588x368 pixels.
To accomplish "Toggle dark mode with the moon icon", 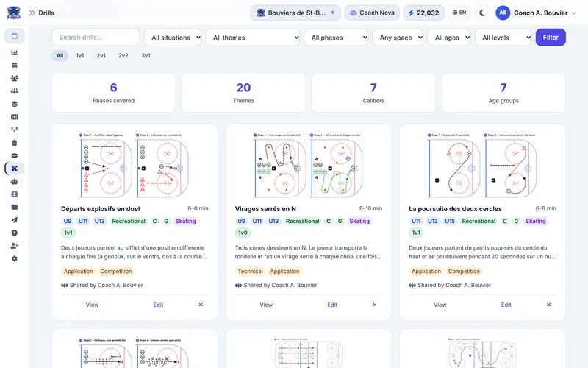I will pyautogui.click(x=482, y=13).
